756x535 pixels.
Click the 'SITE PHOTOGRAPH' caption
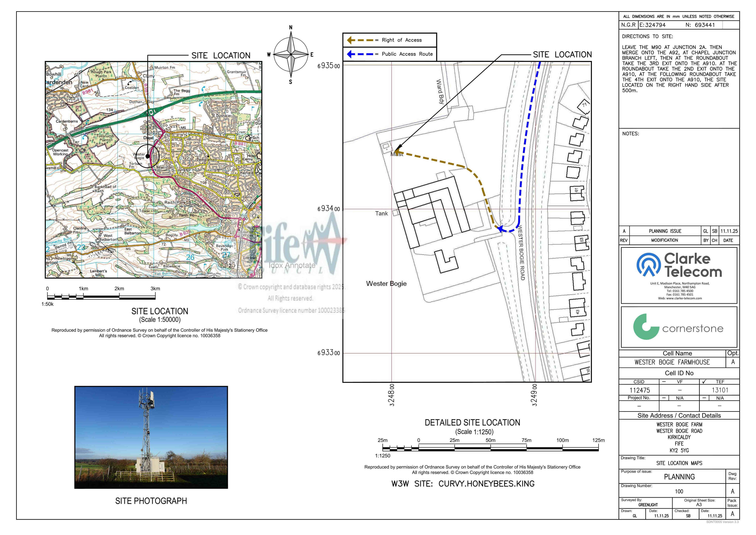(x=151, y=501)
